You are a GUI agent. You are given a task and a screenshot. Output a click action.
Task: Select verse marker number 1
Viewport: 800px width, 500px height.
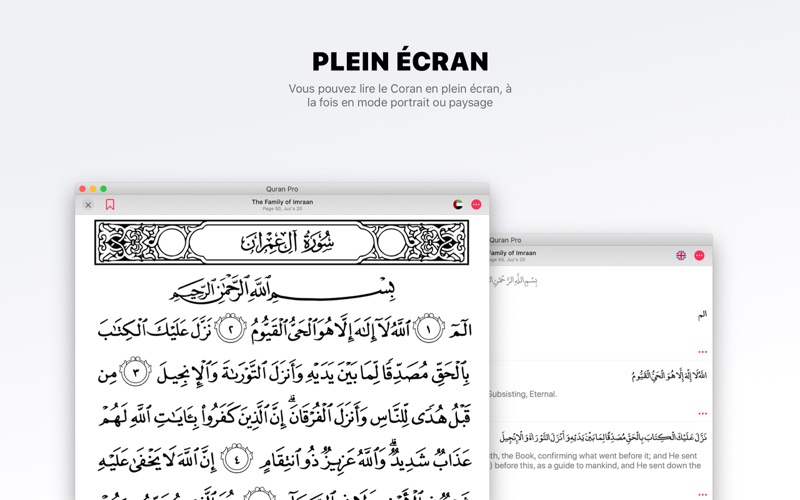tap(429, 329)
